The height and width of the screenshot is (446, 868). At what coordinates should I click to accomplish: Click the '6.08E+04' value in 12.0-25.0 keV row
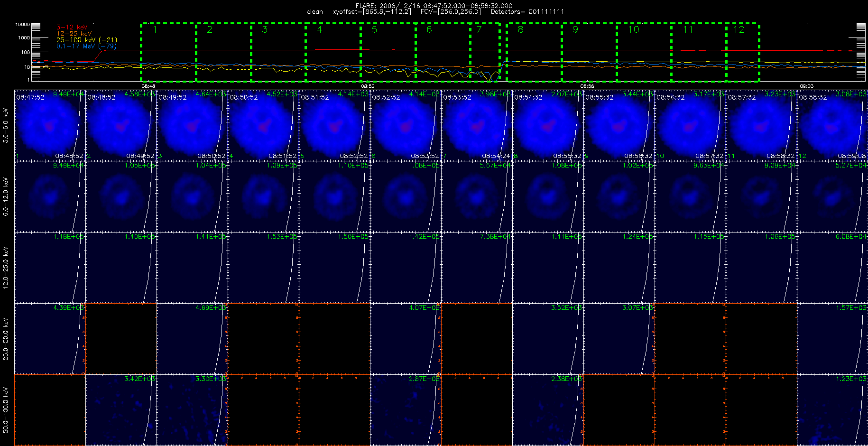[851, 236]
